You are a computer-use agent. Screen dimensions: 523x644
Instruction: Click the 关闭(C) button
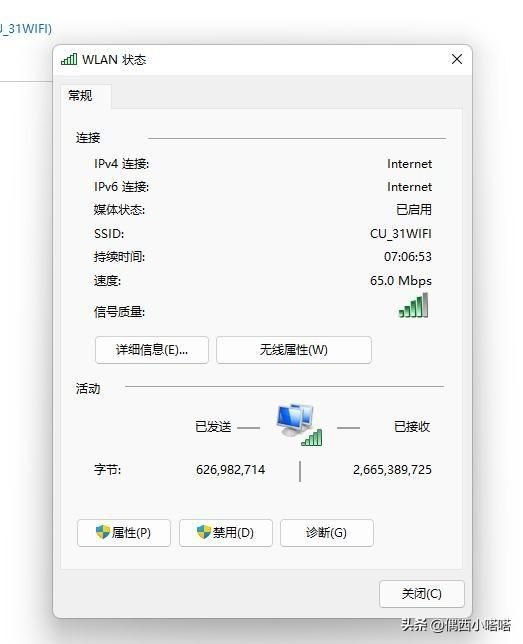pyautogui.click(x=422, y=593)
